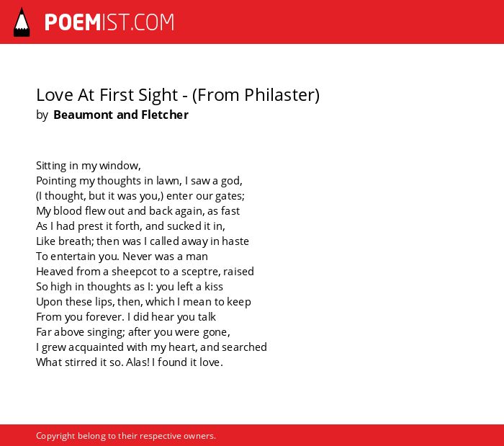The height and width of the screenshot is (446, 504).
Task: Click the word "by" before the author
Action: point(42,115)
